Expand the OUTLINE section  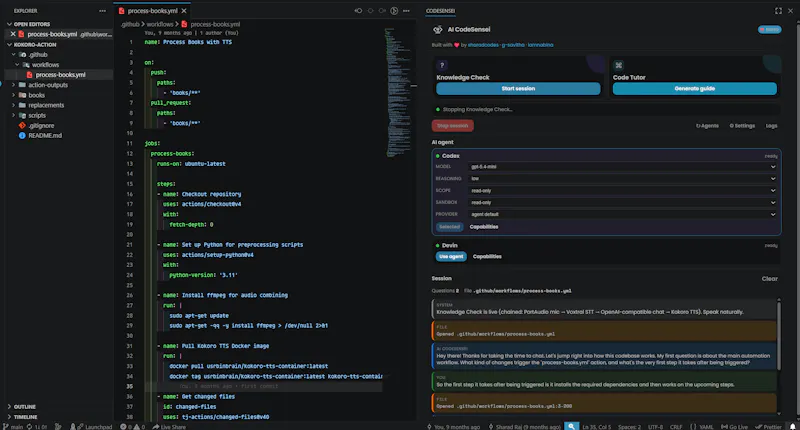pyautogui.click(x=24, y=407)
